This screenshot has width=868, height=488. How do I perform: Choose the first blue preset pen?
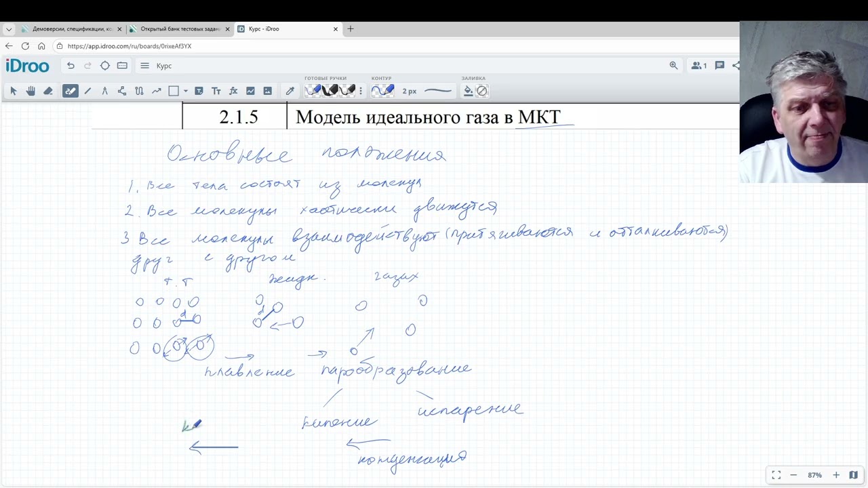click(x=313, y=90)
